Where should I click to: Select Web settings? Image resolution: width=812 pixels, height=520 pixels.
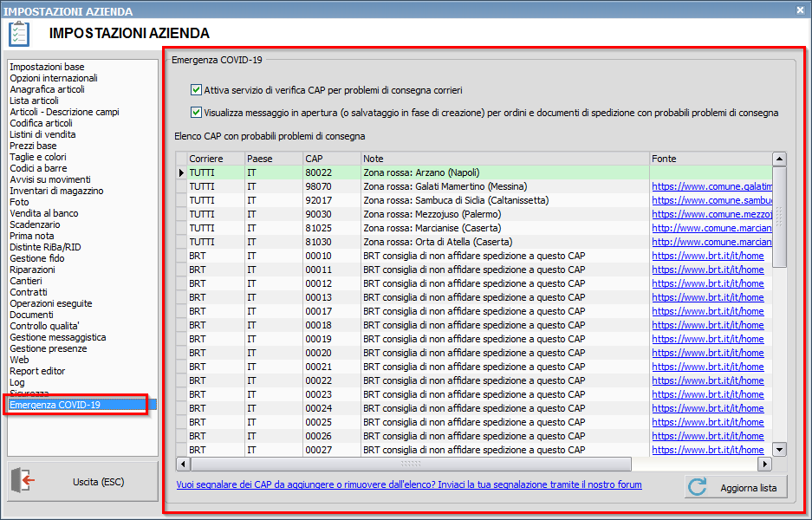[19, 360]
